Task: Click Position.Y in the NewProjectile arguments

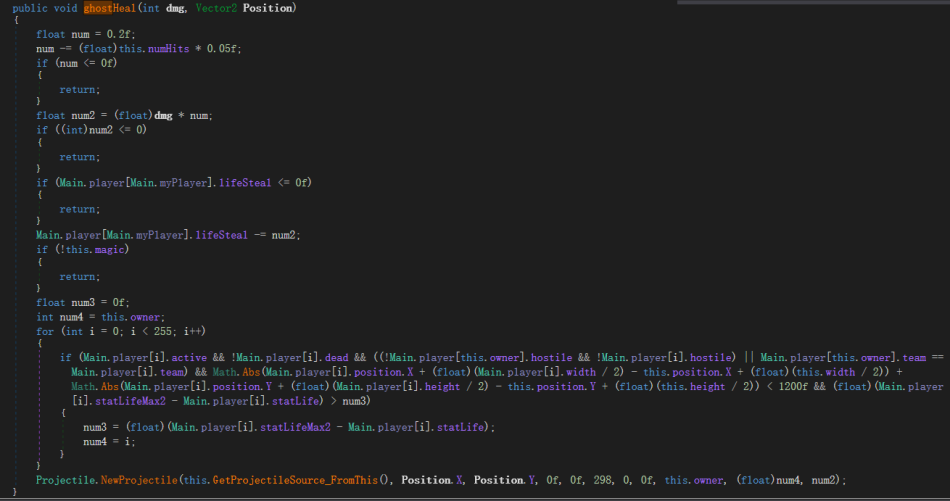Action: [x=505, y=480]
